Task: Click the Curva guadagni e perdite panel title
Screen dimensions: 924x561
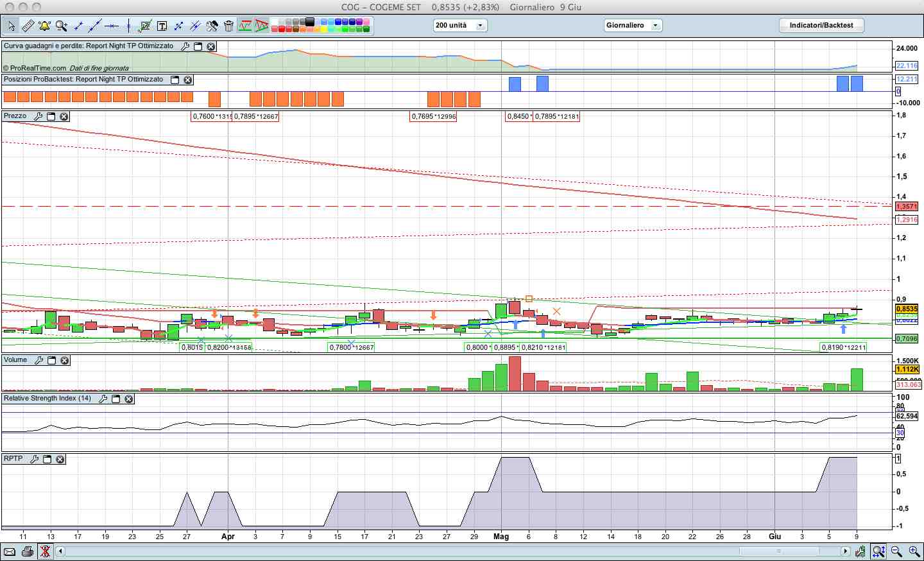Action: click(89, 46)
